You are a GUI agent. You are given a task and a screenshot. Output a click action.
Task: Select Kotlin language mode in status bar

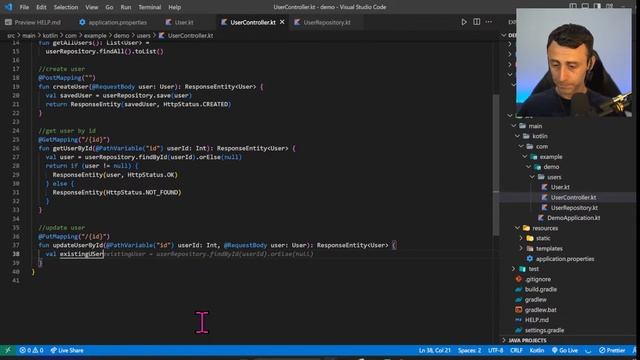pyautogui.click(x=536, y=350)
